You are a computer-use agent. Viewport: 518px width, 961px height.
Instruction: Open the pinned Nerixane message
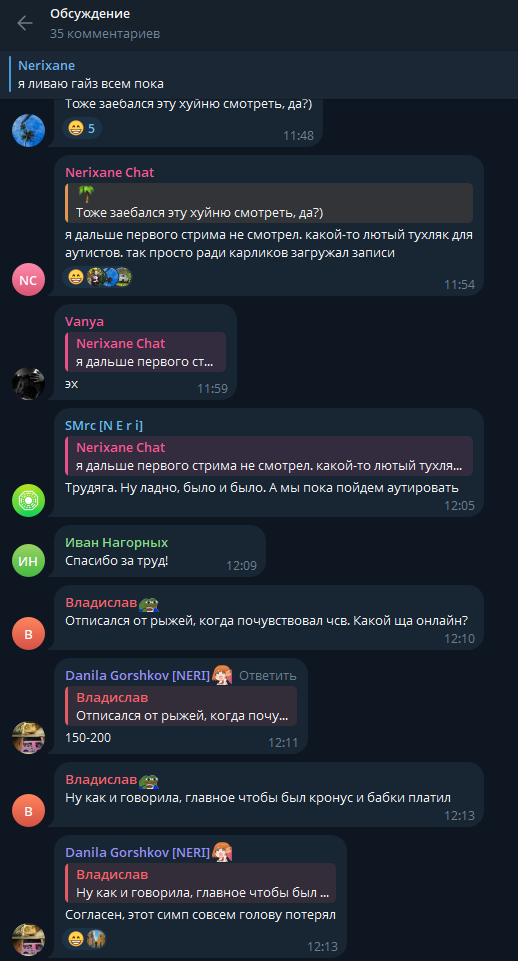[259, 74]
